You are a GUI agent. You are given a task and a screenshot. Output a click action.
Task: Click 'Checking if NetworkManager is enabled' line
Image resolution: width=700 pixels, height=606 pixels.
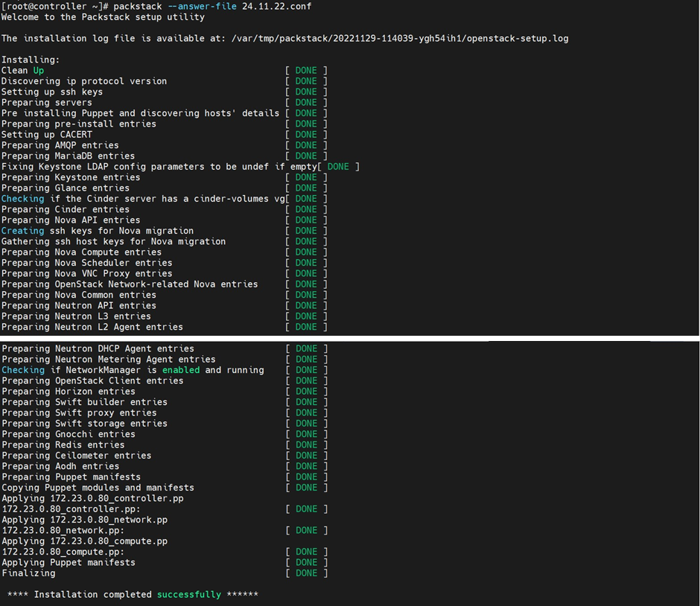[x=133, y=371]
